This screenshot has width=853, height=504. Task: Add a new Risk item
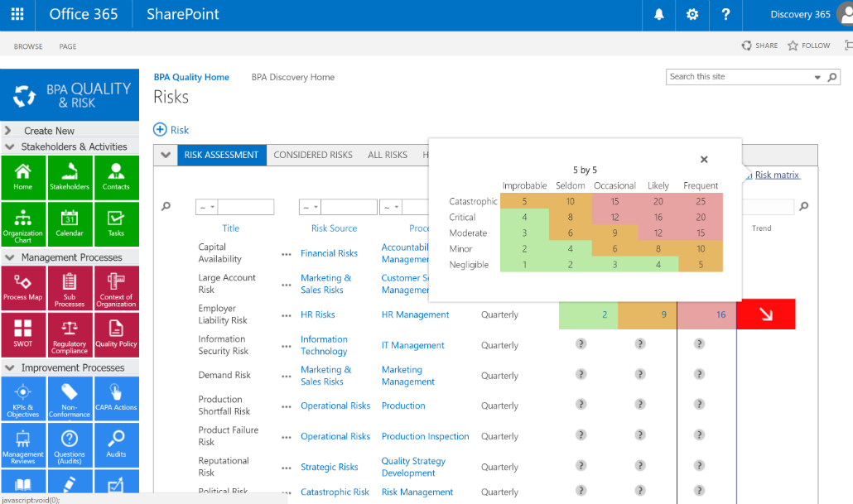point(171,130)
